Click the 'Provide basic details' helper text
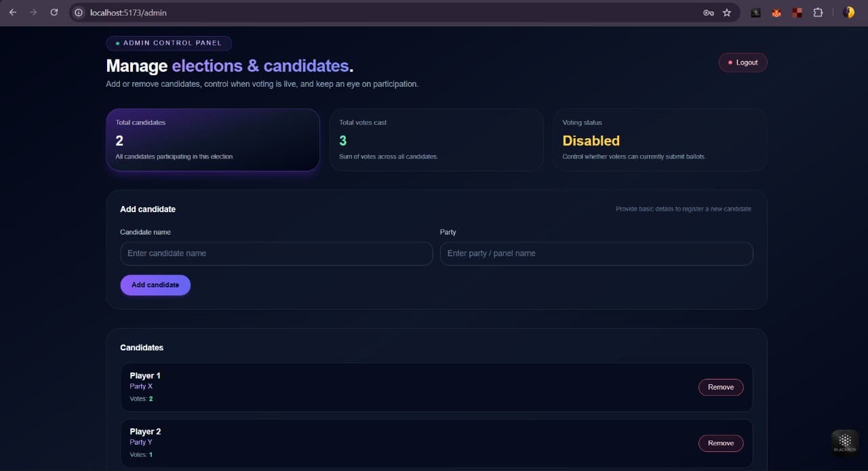Screen dimensions: 868x471 pyautogui.click(x=684, y=209)
